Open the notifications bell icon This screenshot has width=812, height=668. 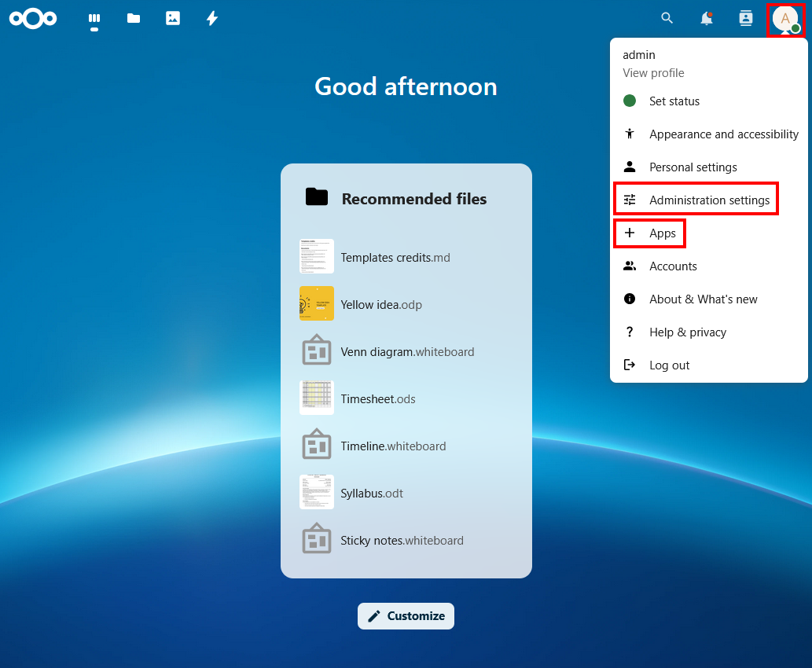coord(707,18)
